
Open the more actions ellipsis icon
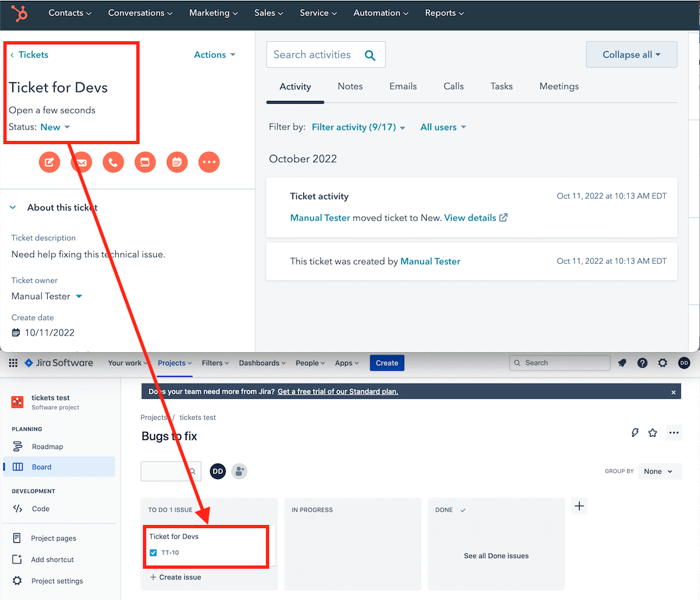(x=209, y=162)
